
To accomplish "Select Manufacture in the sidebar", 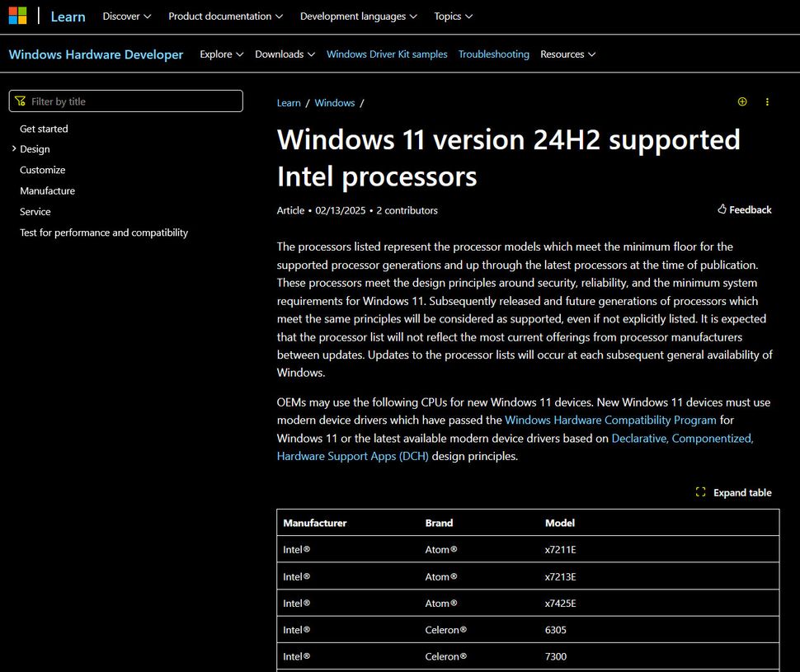I will tap(47, 190).
